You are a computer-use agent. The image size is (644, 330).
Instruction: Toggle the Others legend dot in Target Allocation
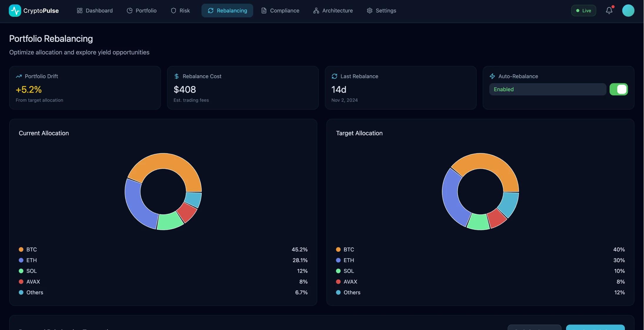[338, 293]
